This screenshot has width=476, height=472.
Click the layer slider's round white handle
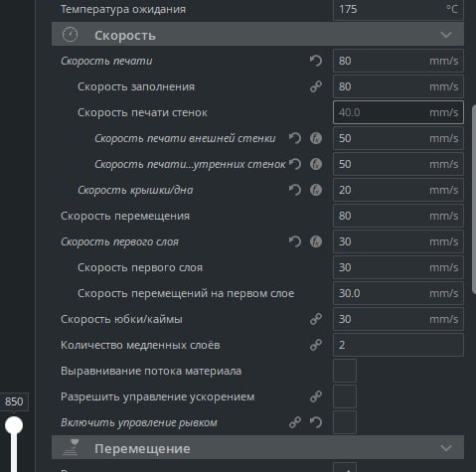coord(14,425)
